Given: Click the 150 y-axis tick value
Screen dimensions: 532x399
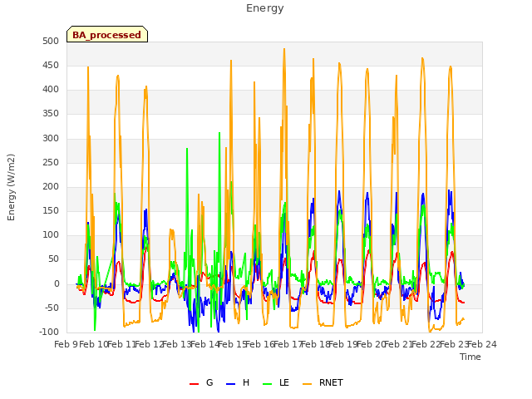Looking at the screenshot, I should (x=51, y=210).
